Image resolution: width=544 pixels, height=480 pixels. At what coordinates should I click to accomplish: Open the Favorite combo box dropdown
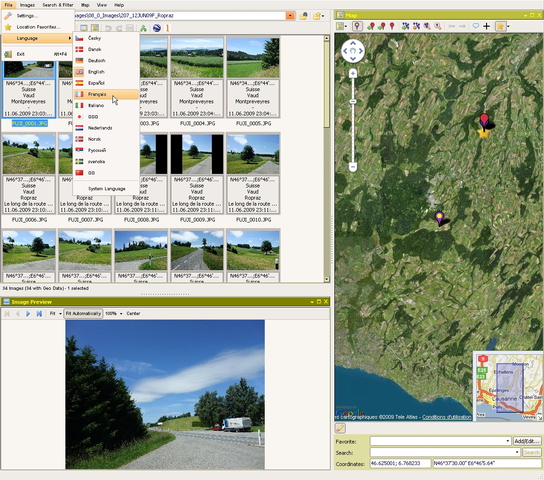click(x=508, y=441)
